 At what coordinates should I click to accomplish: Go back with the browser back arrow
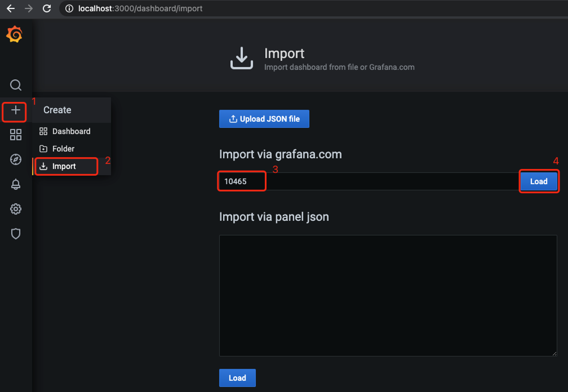[x=11, y=9]
